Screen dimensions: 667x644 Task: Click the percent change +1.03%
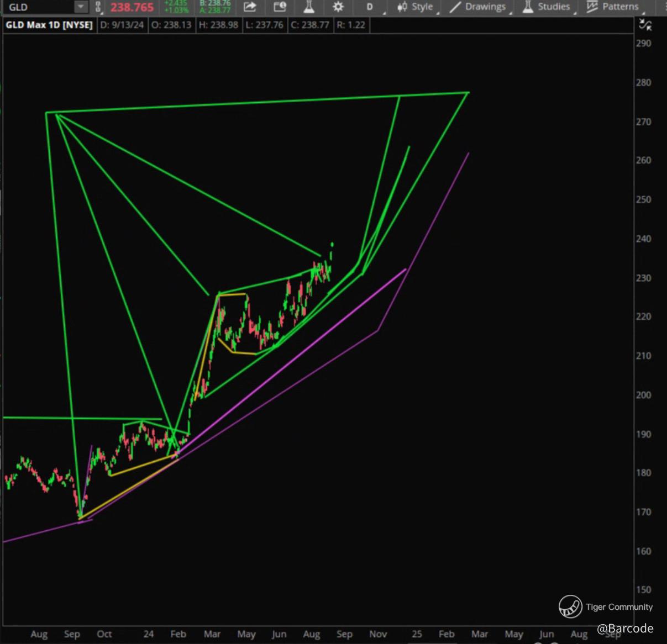pyautogui.click(x=176, y=10)
